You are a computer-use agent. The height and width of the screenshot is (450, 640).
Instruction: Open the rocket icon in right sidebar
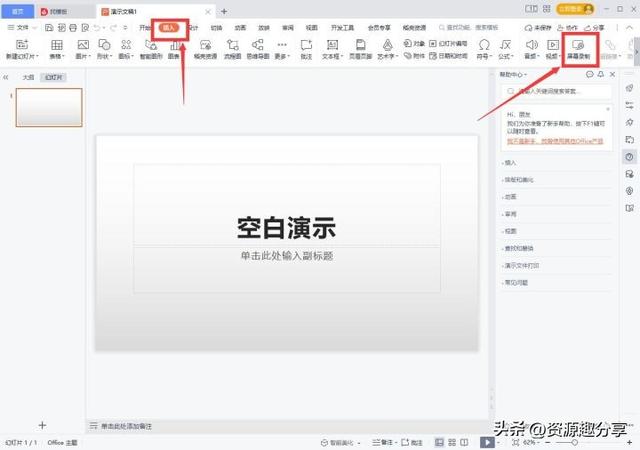(x=629, y=88)
